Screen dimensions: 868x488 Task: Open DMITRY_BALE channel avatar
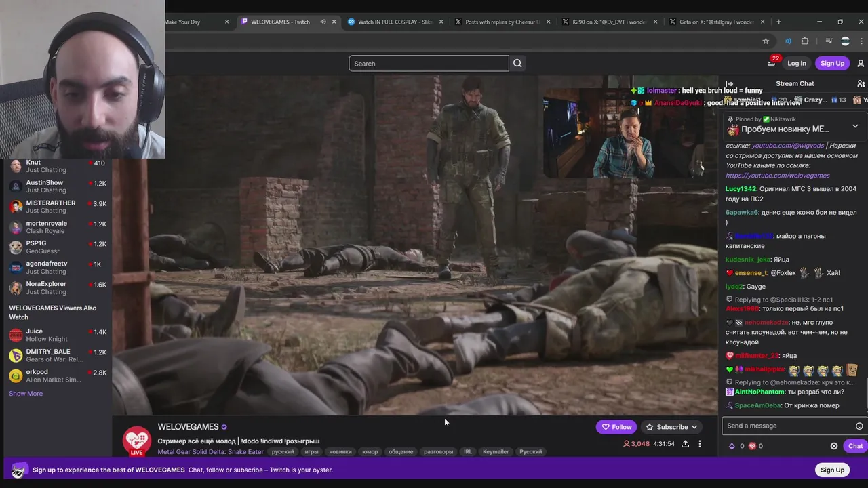point(16,355)
